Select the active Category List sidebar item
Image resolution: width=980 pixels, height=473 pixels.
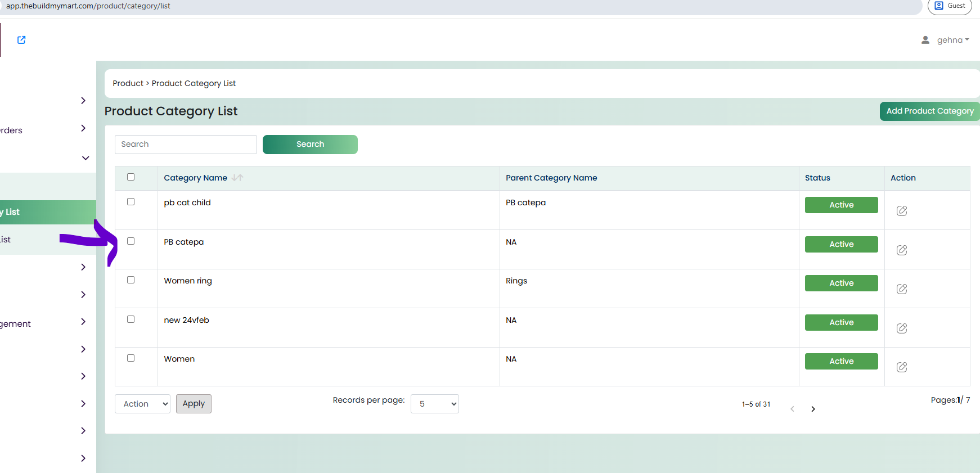(48, 212)
